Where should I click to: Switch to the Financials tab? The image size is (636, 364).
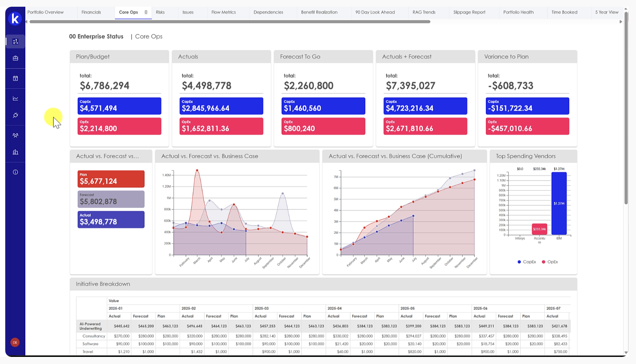point(91,12)
